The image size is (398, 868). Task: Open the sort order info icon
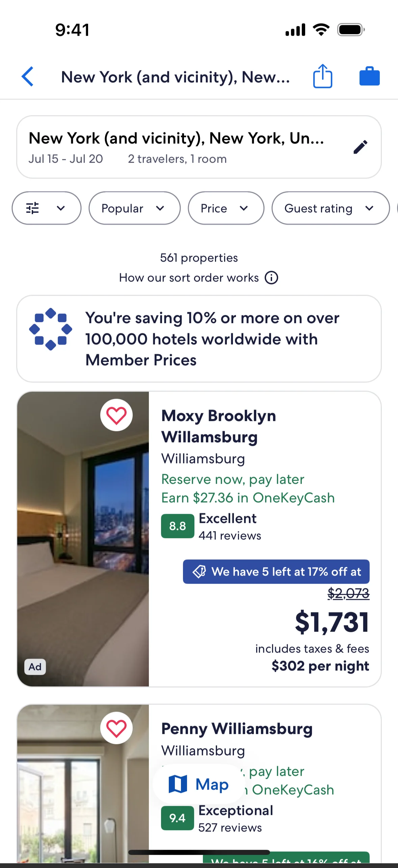271,278
